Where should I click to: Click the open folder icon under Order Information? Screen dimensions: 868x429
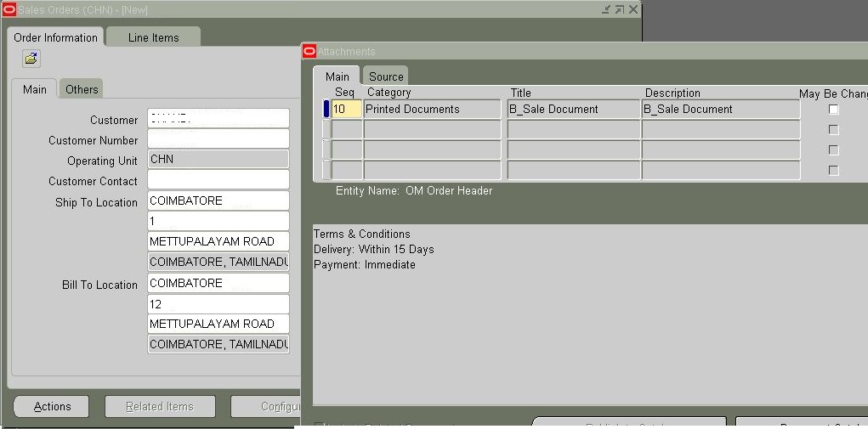pos(31,58)
